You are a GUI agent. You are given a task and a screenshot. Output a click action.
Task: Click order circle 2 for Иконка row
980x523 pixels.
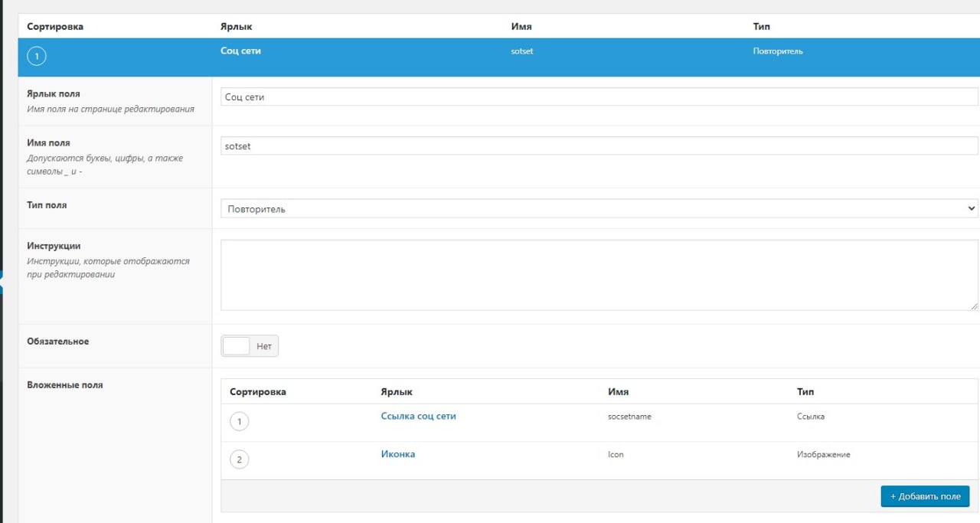(x=240, y=459)
